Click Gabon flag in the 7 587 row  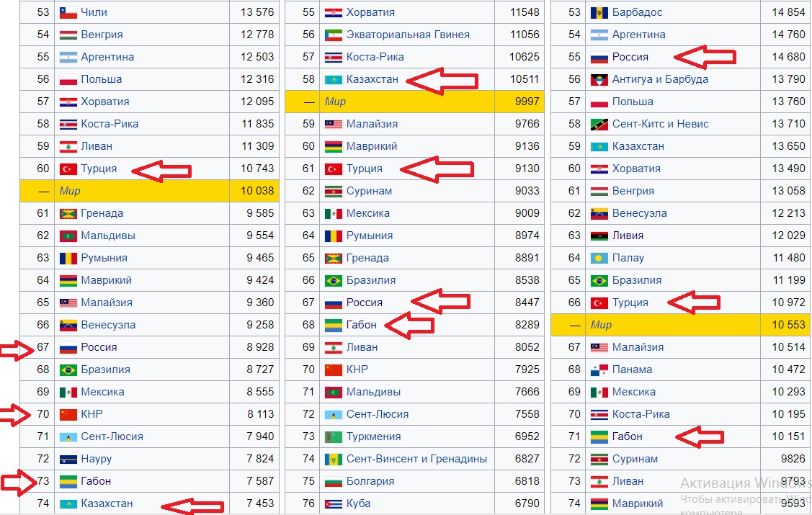point(68,481)
